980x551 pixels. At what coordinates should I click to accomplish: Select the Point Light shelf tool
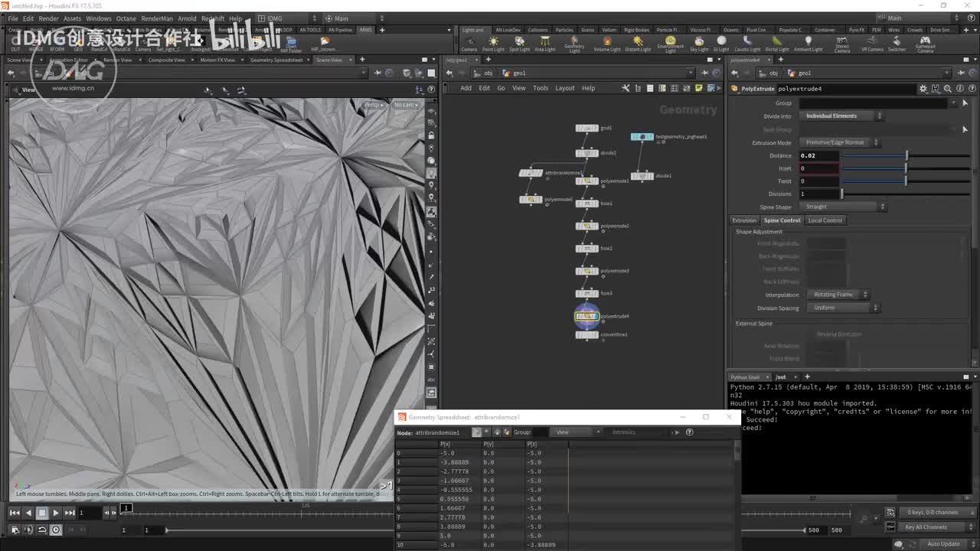(x=493, y=43)
